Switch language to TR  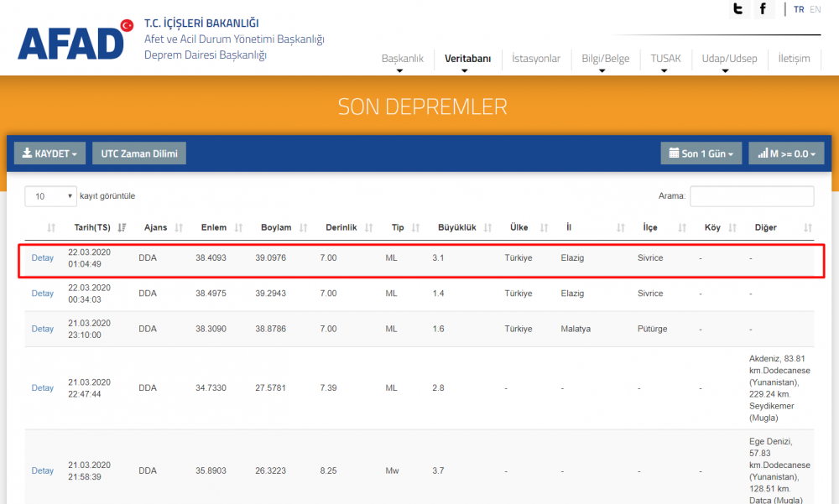(799, 9)
